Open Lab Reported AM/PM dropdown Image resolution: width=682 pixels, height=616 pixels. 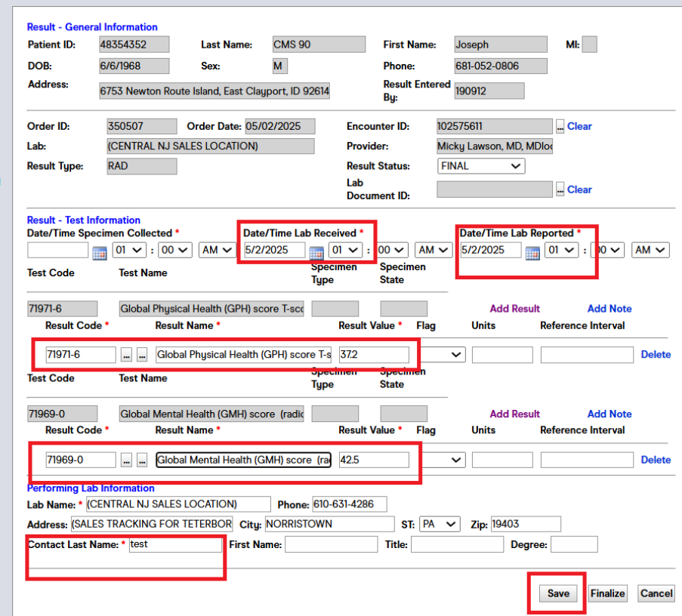pos(650,250)
